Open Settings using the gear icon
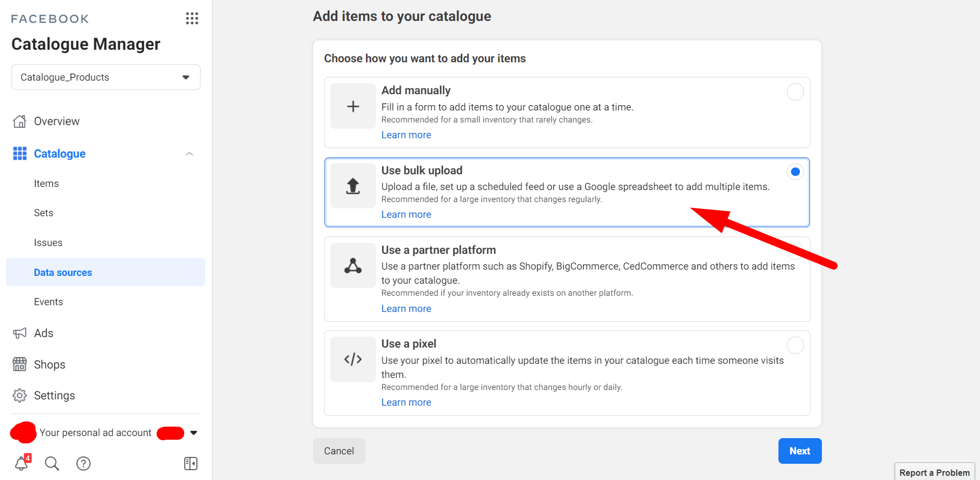 click(19, 395)
